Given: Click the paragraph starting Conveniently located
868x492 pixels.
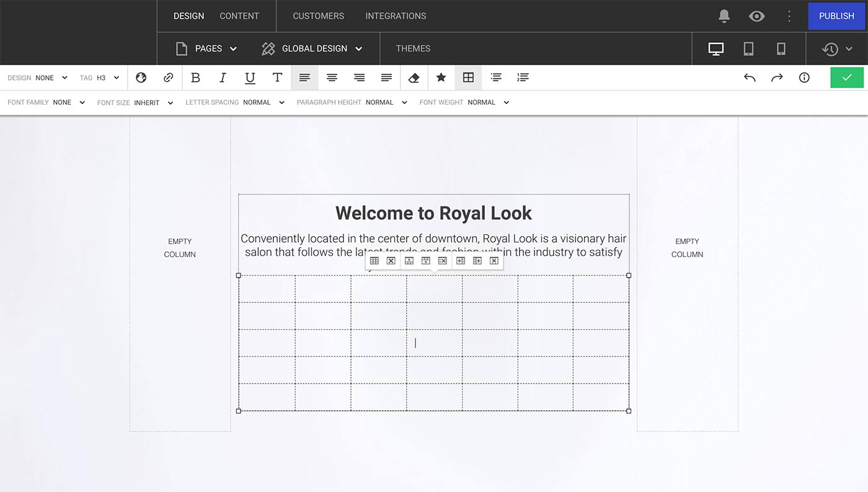Looking at the screenshot, I should [x=433, y=245].
